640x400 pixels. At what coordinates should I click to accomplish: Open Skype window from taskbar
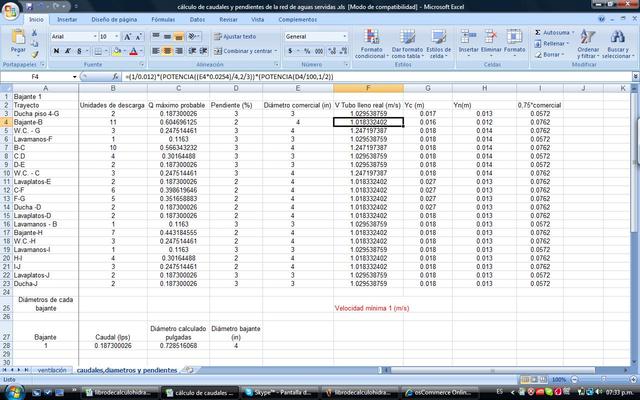pyautogui.click(x=279, y=393)
